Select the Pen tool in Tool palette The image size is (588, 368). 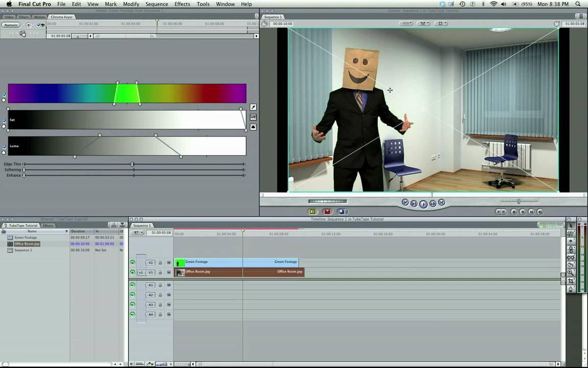571,289
